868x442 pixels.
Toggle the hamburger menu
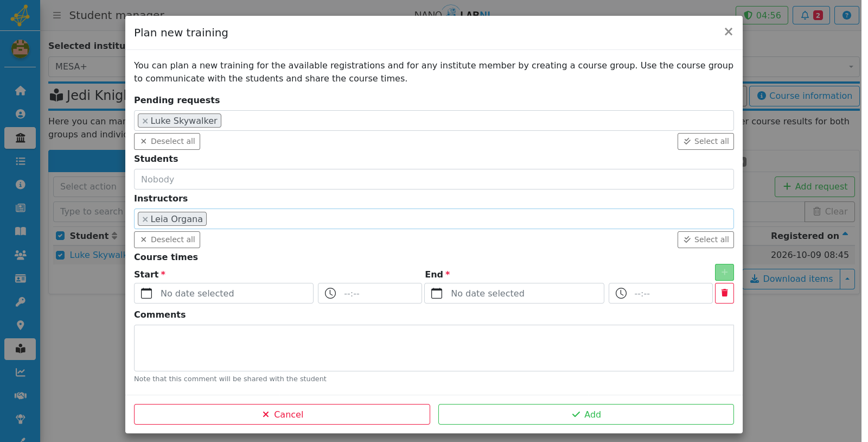tap(56, 15)
